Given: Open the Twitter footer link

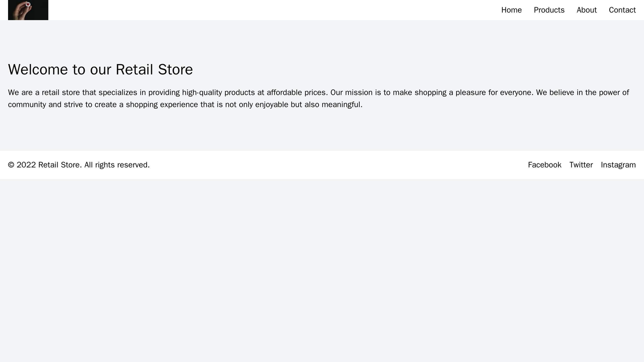Looking at the screenshot, I should pyautogui.click(x=581, y=165).
